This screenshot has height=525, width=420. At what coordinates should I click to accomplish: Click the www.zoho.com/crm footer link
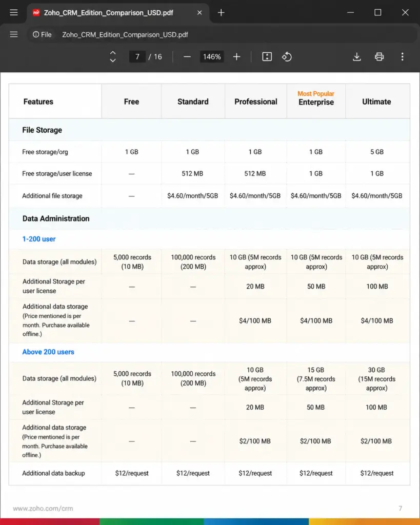click(x=43, y=509)
